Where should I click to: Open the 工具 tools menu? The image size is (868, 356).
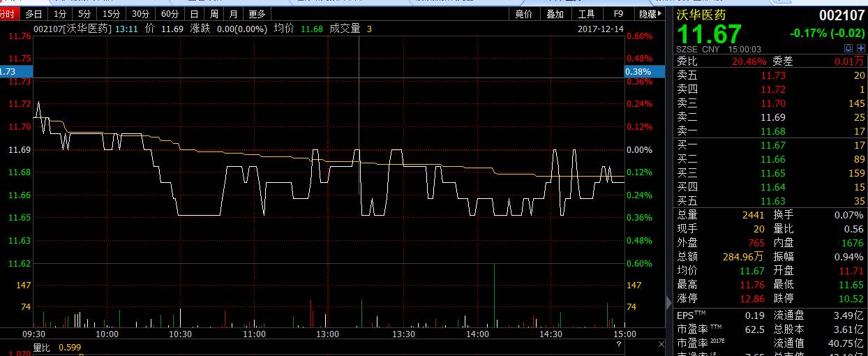pos(587,13)
